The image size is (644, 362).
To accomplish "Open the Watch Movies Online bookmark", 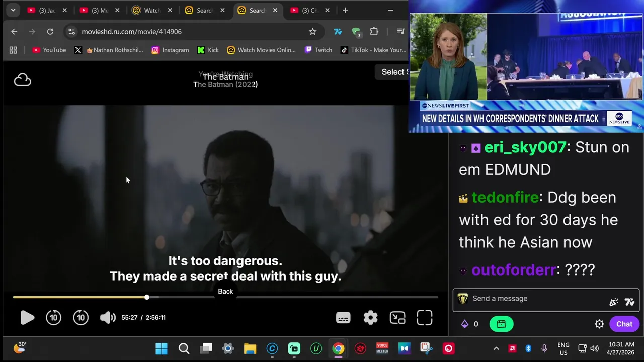I will coord(261,50).
